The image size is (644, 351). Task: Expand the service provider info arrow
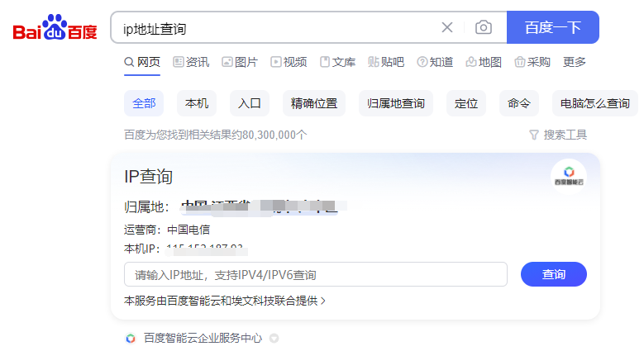click(x=323, y=301)
